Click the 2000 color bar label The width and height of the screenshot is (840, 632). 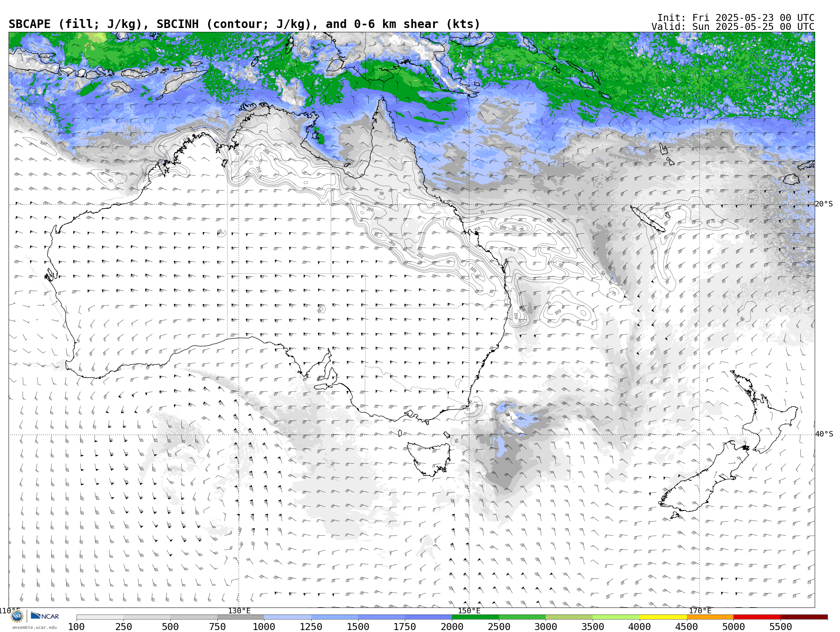point(452,627)
